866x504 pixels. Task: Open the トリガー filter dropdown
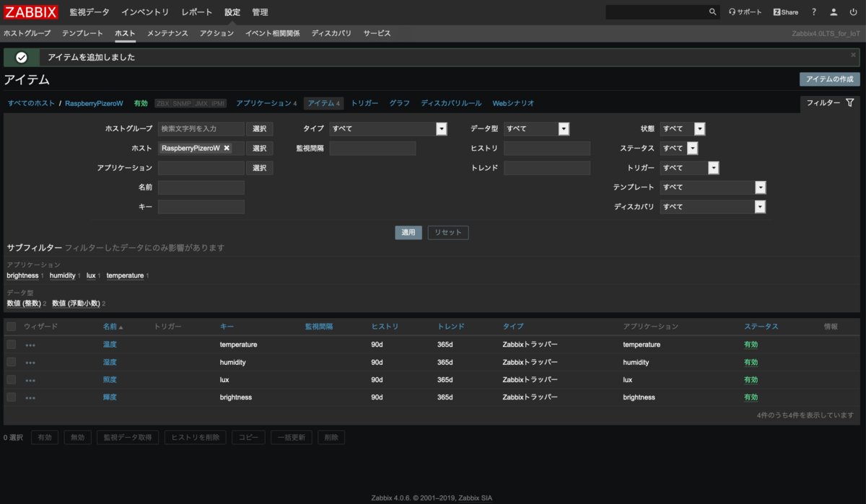(x=689, y=168)
